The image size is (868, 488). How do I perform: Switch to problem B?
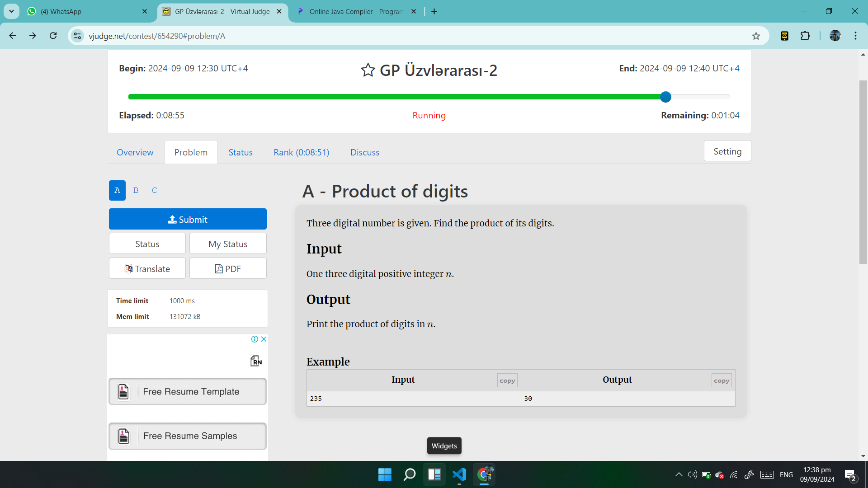[x=136, y=190]
